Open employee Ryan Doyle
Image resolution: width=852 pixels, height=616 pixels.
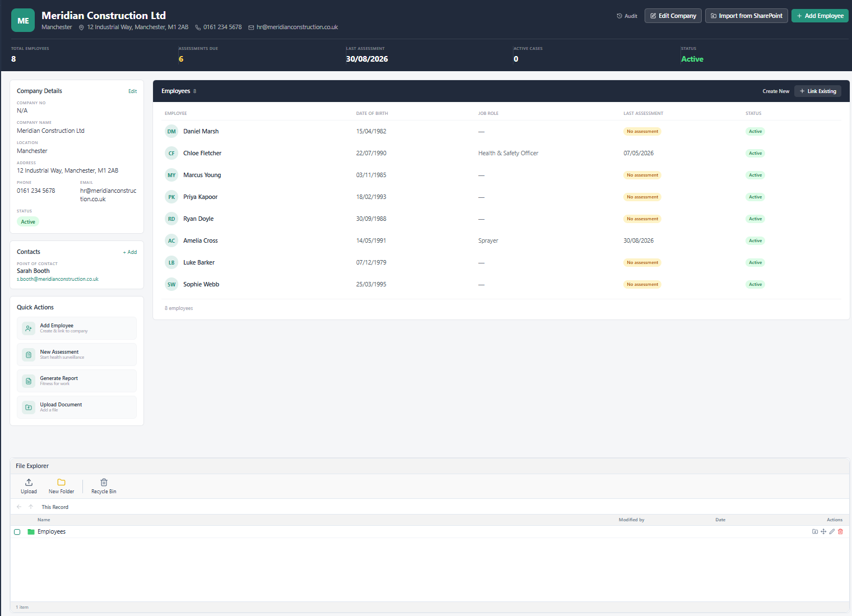pyautogui.click(x=198, y=219)
